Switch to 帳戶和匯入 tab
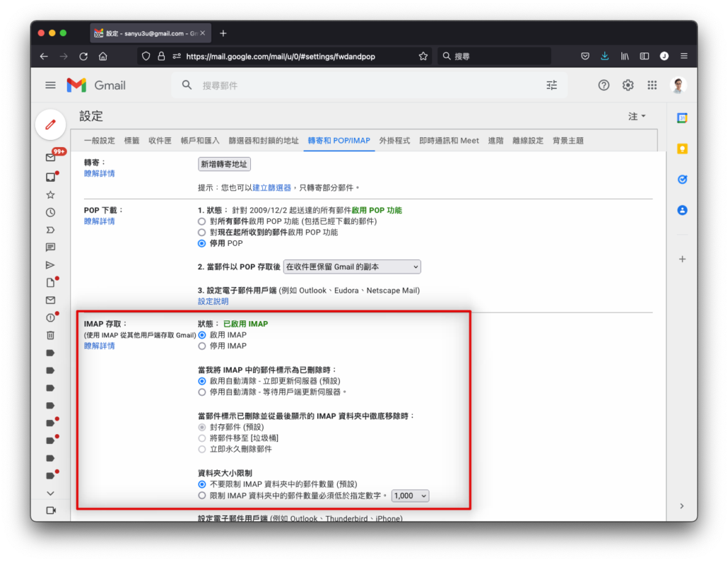The height and width of the screenshot is (562, 728). pos(200,141)
